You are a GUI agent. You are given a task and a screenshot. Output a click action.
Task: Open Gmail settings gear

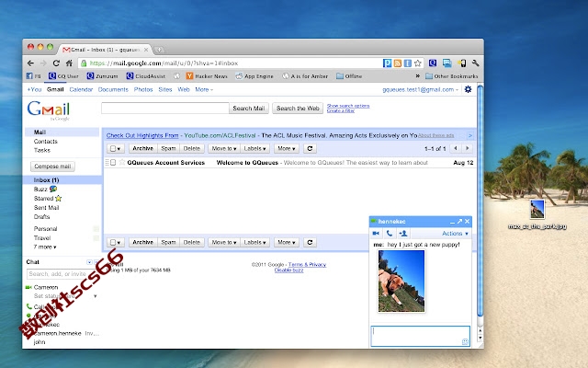468,89
